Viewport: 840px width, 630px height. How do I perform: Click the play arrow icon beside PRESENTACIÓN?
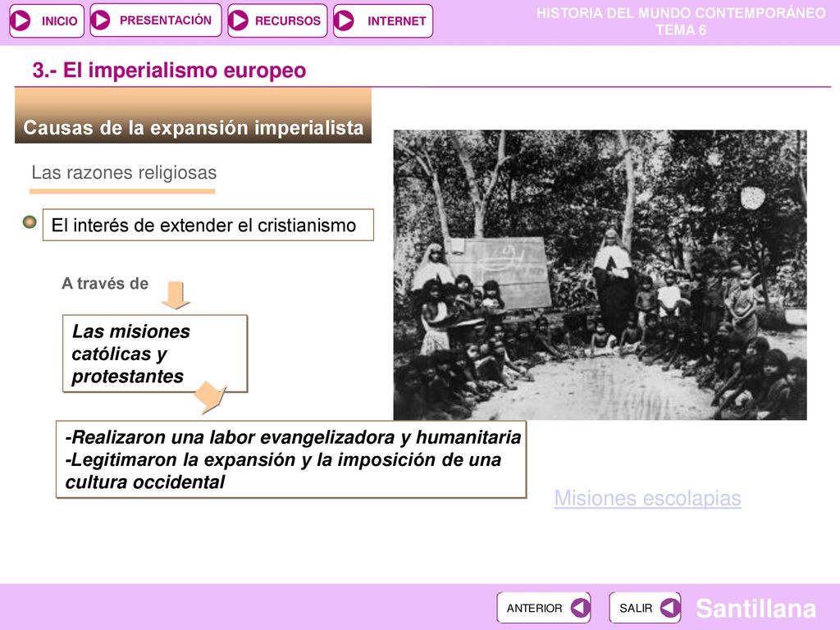pyautogui.click(x=100, y=21)
